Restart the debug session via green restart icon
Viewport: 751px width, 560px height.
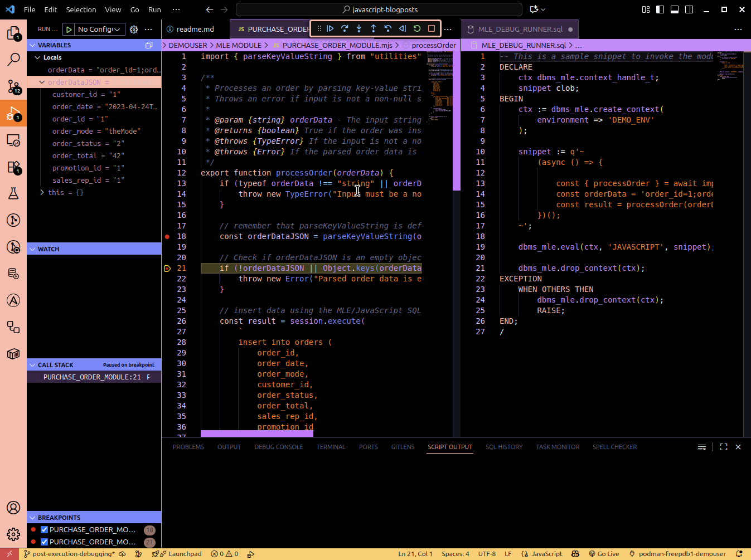click(417, 28)
